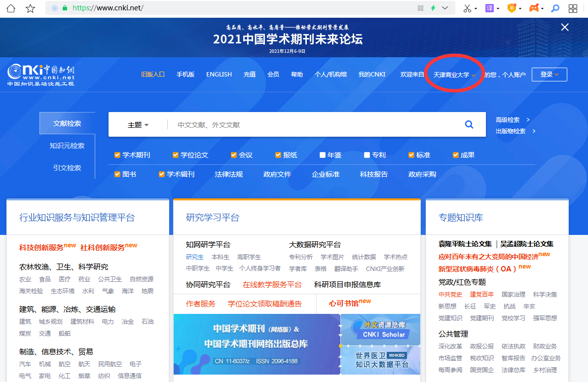This screenshot has width=588, height=382.
Task: Switch to the 知识元检索 tab
Action: coord(67,146)
